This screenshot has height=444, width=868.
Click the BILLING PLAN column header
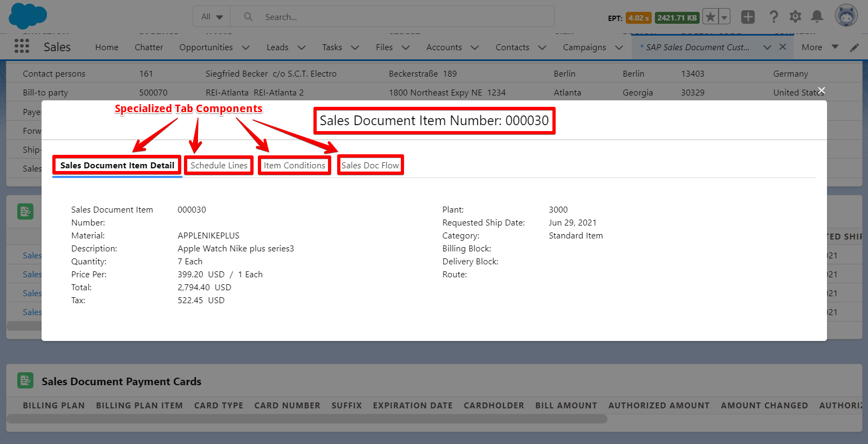54,405
